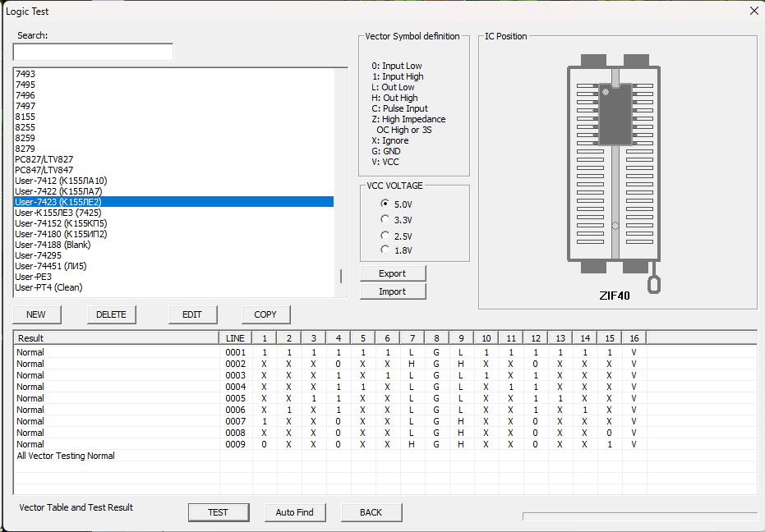Click the COPY button
This screenshot has height=532, width=765.
point(265,314)
